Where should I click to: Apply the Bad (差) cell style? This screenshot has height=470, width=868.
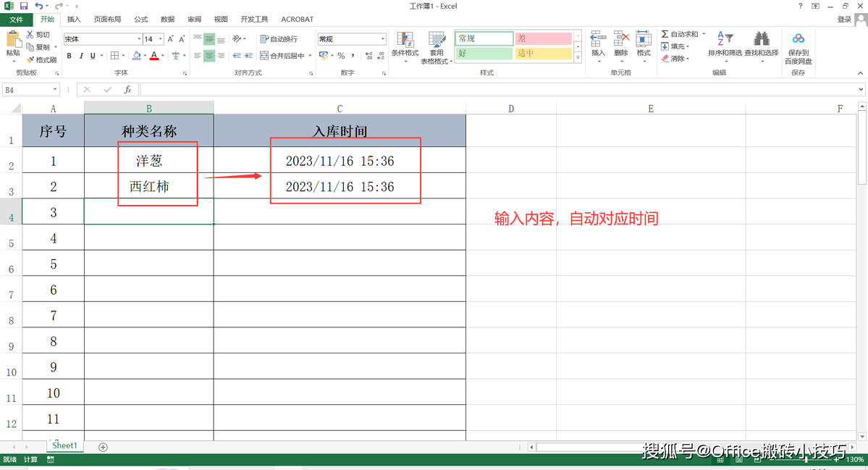tap(543, 38)
